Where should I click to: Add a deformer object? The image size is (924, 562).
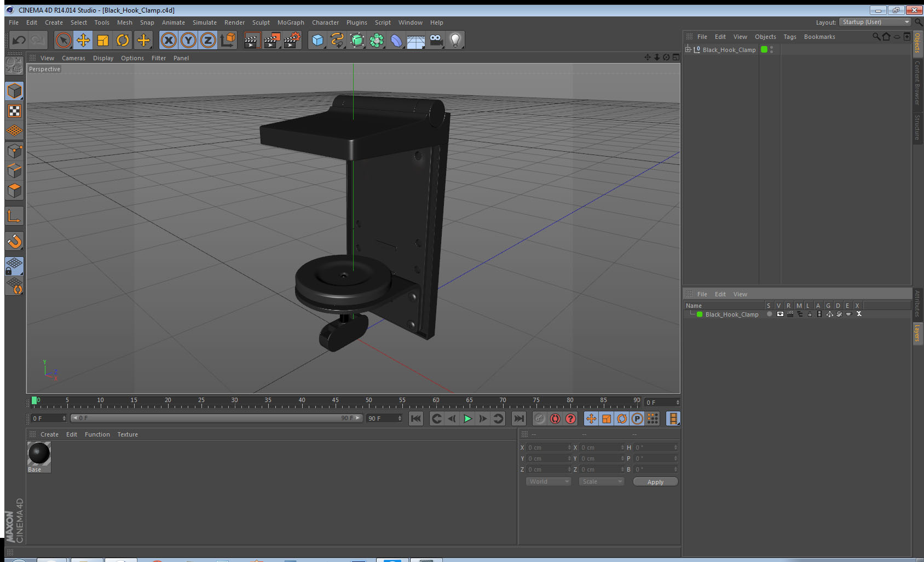click(396, 40)
